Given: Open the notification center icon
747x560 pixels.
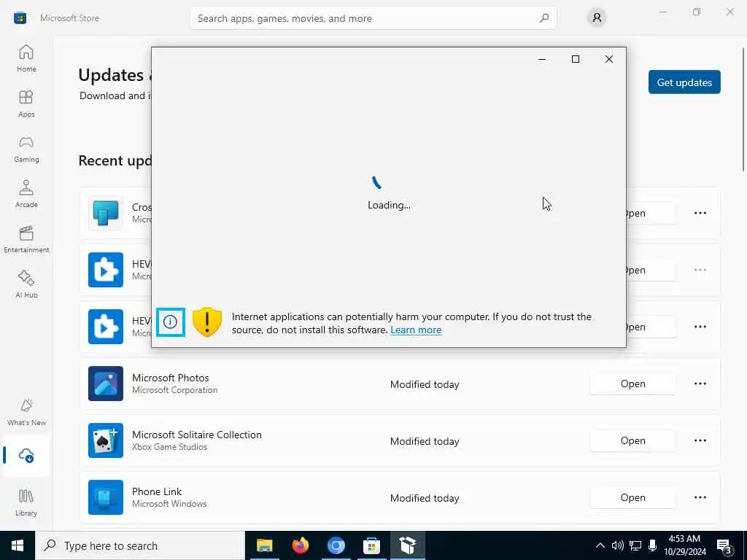Looking at the screenshot, I should pyautogui.click(x=724, y=546).
